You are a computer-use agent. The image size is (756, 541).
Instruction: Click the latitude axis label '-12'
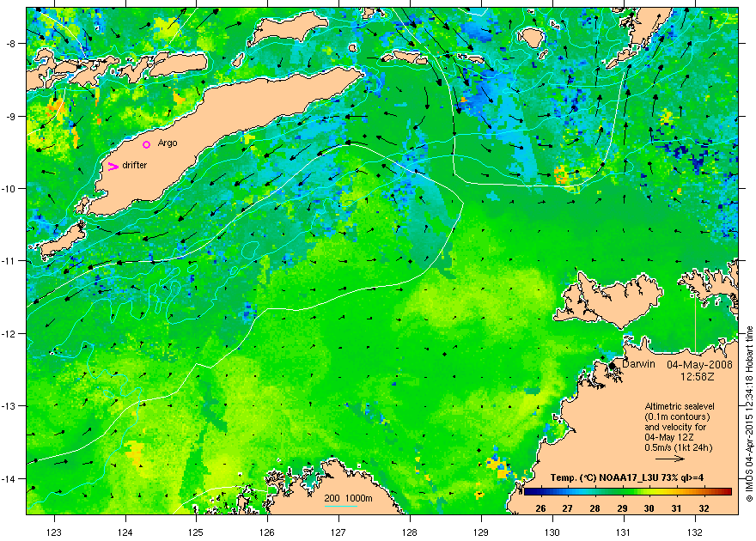9,334
